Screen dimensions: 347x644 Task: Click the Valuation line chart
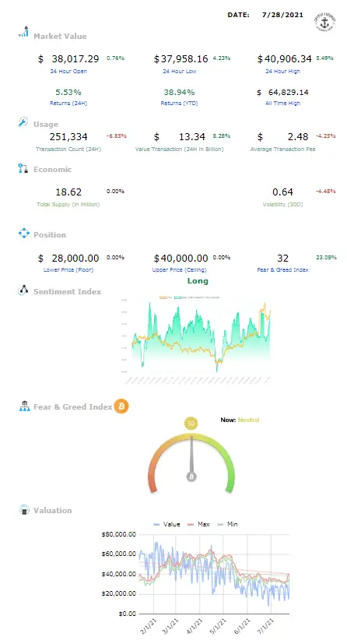[x=214, y=574]
